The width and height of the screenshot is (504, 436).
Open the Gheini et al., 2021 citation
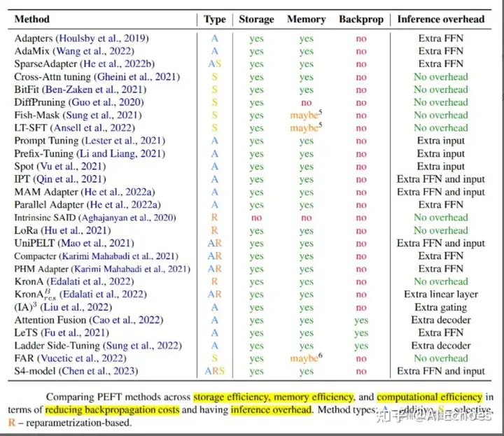137,77
